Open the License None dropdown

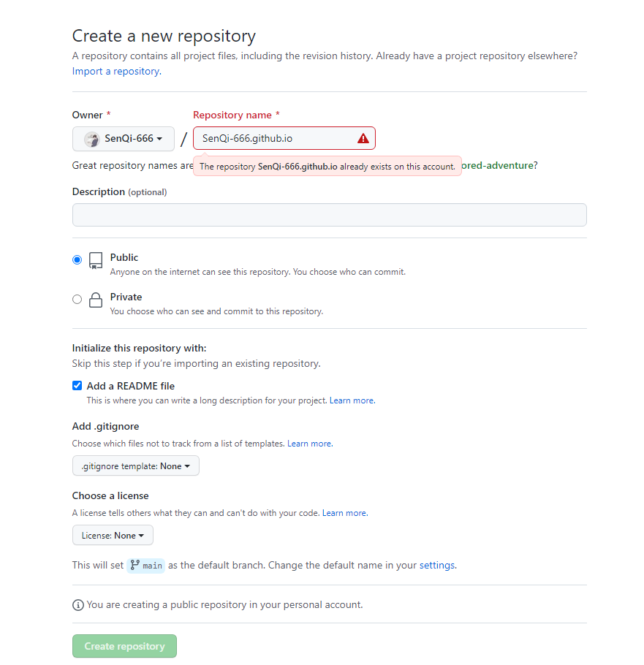[113, 535]
